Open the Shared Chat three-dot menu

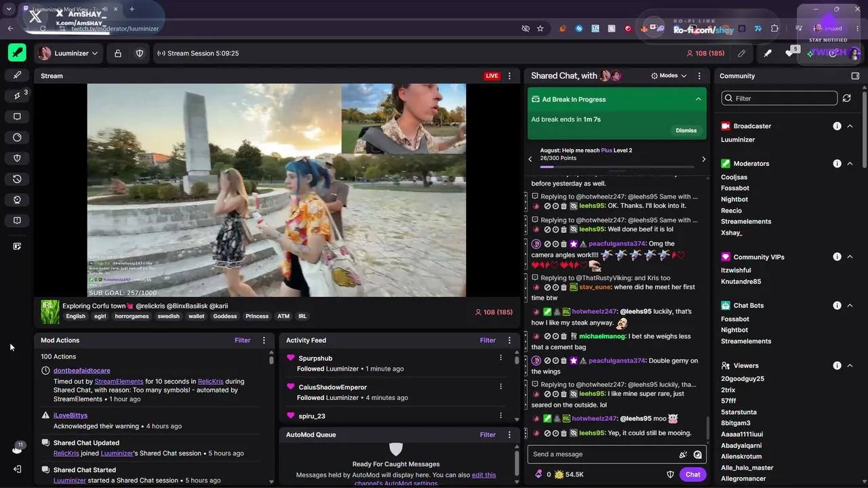pyautogui.click(x=699, y=76)
